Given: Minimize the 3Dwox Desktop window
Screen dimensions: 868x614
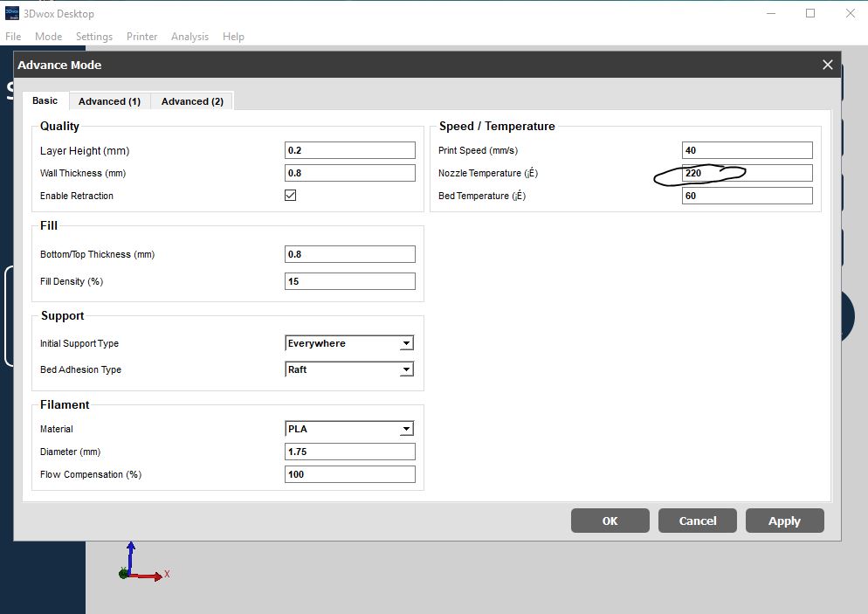Looking at the screenshot, I should (x=770, y=13).
